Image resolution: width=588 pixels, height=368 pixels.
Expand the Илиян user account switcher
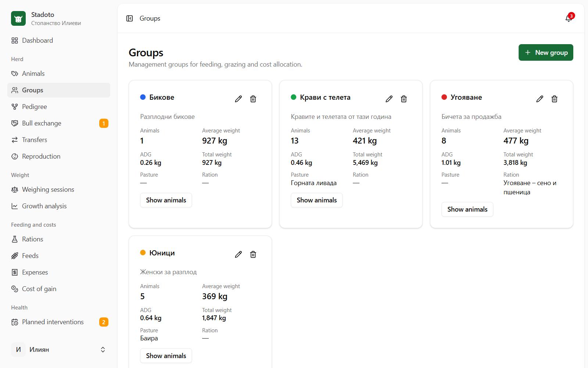59,350
